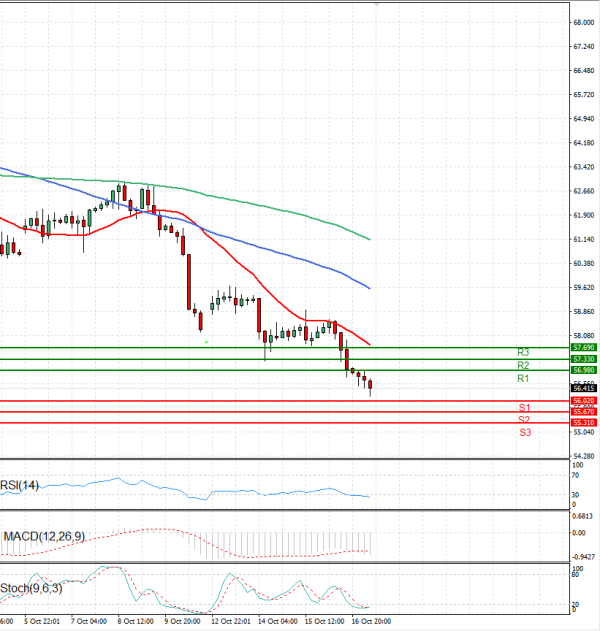The image size is (600, 631).
Task: Click the red 56.020 price tag
Action: click(583, 401)
